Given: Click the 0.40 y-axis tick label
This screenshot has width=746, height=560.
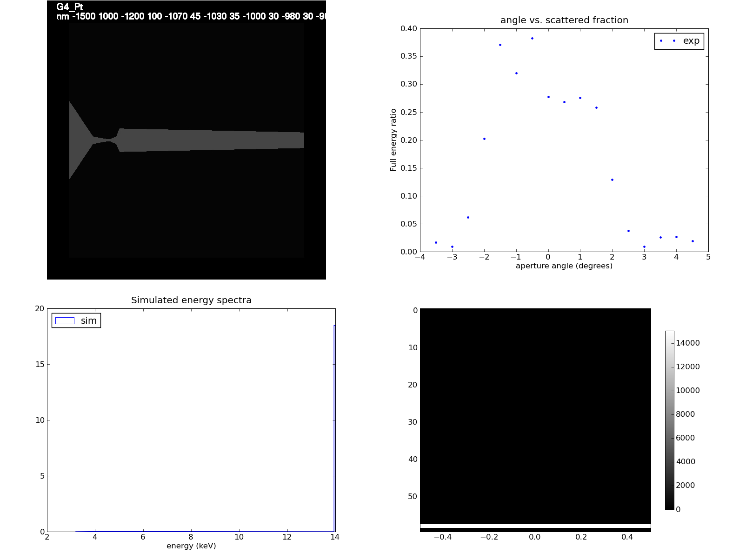Looking at the screenshot, I should pos(409,28).
